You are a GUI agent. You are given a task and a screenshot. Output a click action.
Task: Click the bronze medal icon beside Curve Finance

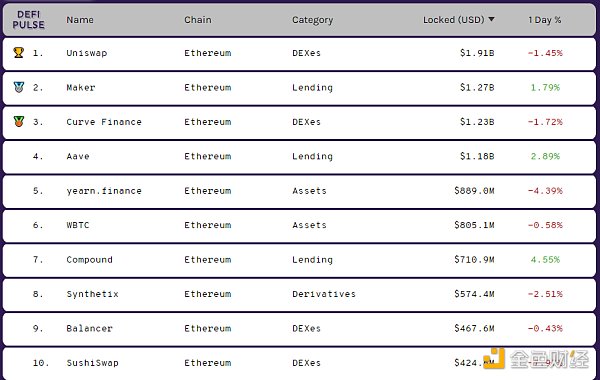coord(19,122)
